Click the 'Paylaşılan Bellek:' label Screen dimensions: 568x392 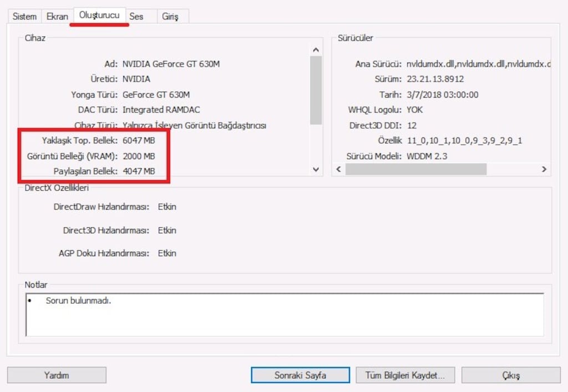pos(85,171)
